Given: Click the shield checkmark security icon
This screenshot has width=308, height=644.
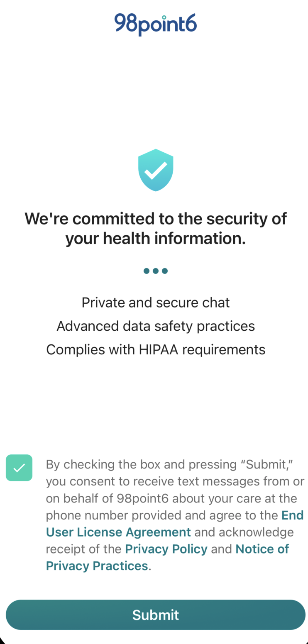Looking at the screenshot, I should pos(156,170).
